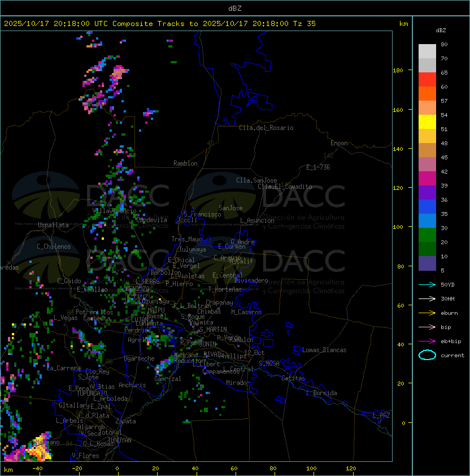Select the brown 48-45 dBZ swatch
Screen dimensions: 470x476
(x=427, y=150)
